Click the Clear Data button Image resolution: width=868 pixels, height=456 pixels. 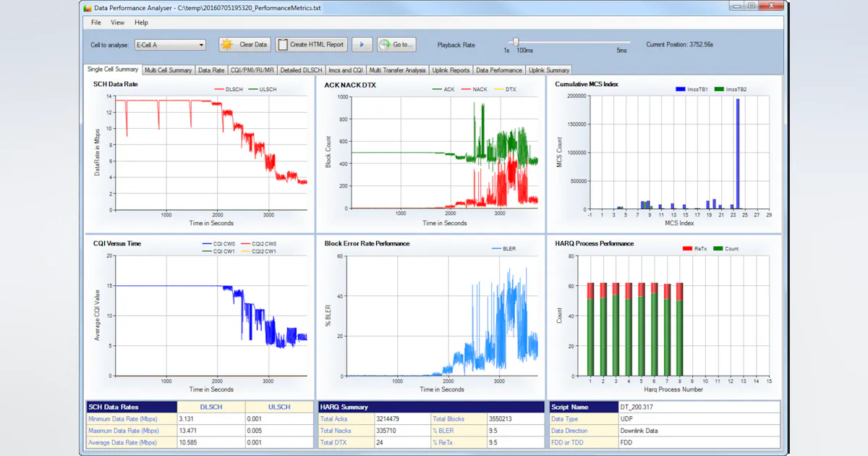[x=245, y=44]
